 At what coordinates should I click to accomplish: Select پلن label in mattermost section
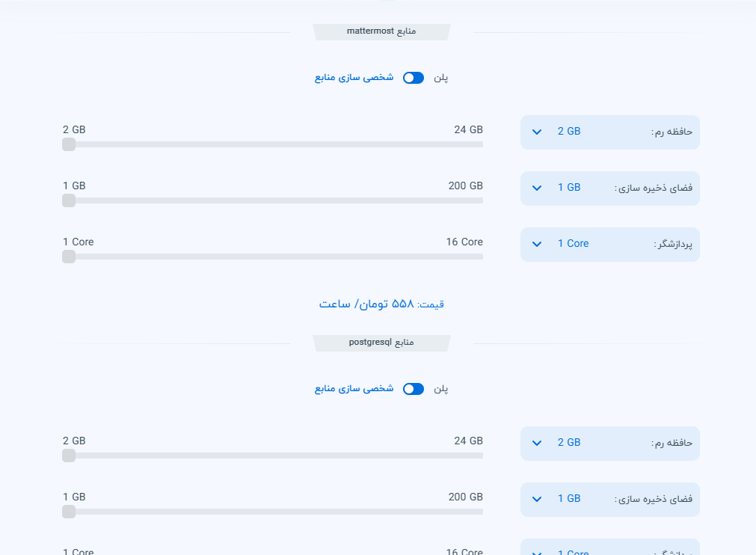pyautogui.click(x=441, y=78)
